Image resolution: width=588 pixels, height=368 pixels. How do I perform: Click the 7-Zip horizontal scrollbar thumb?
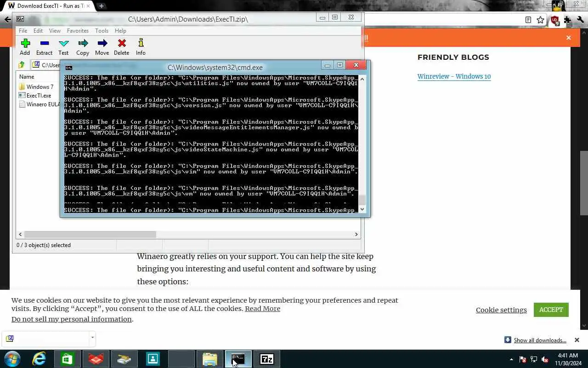click(90, 234)
